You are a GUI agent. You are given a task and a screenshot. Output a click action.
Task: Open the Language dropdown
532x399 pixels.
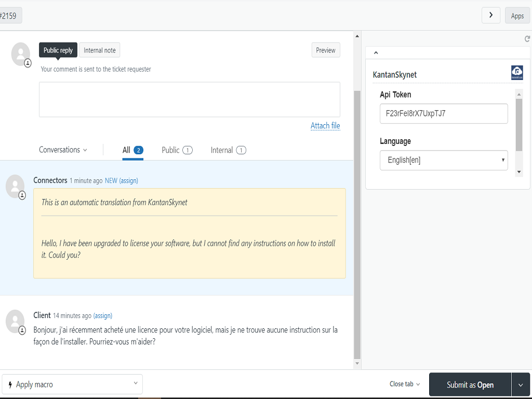click(x=444, y=160)
